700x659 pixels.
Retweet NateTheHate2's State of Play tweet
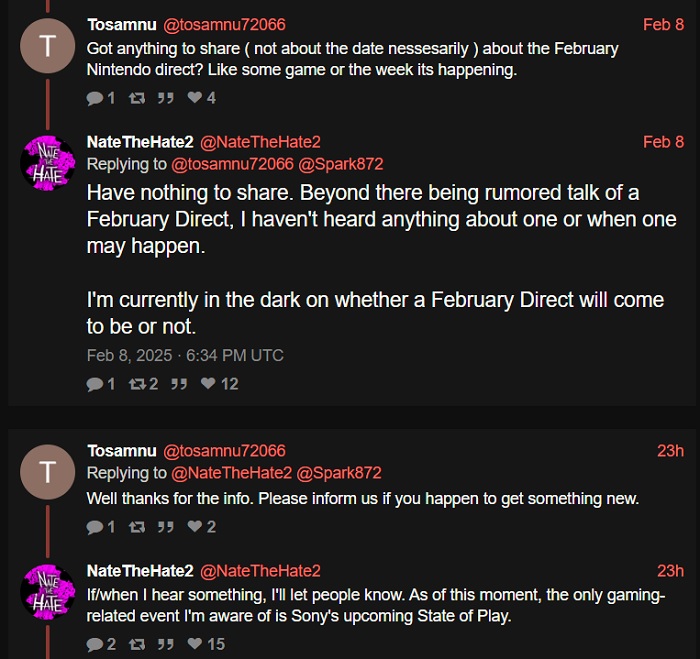tap(136, 644)
